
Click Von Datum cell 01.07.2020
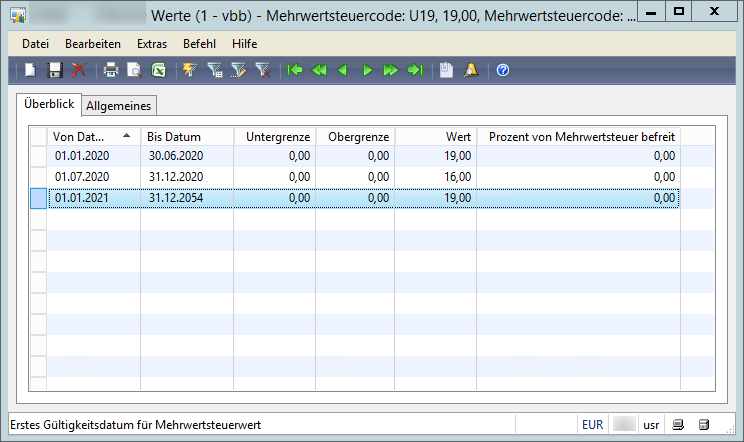pos(93,177)
